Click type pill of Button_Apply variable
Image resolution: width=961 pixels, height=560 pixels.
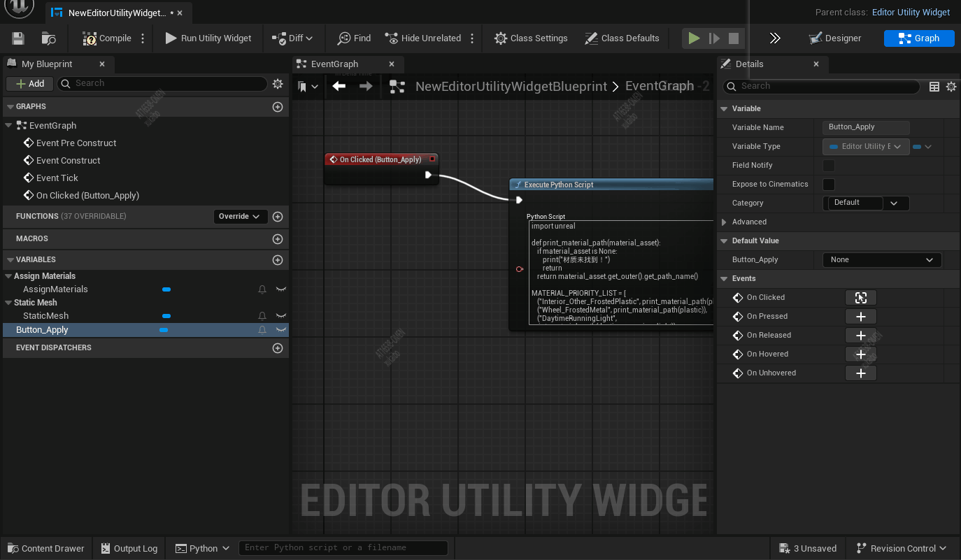(164, 330)
